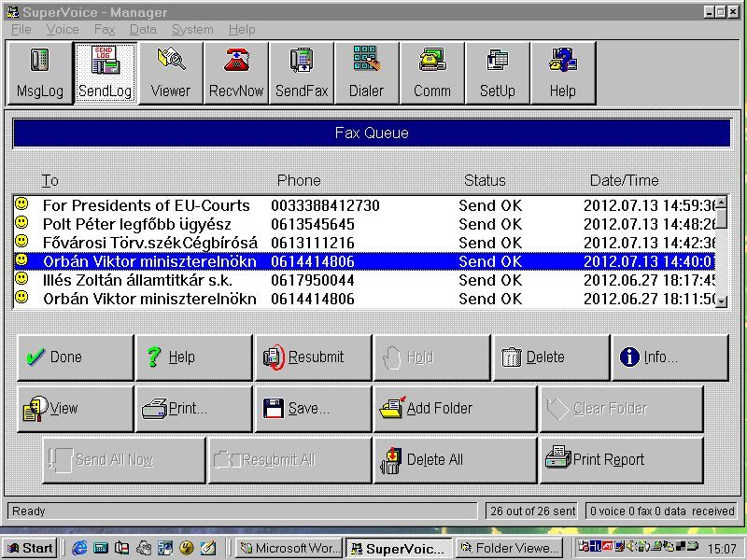This screenshot has height=560, width=747.
Task: Click the smiley icon beside Polt Péter legfőbb ügyész
Action: 21,222
